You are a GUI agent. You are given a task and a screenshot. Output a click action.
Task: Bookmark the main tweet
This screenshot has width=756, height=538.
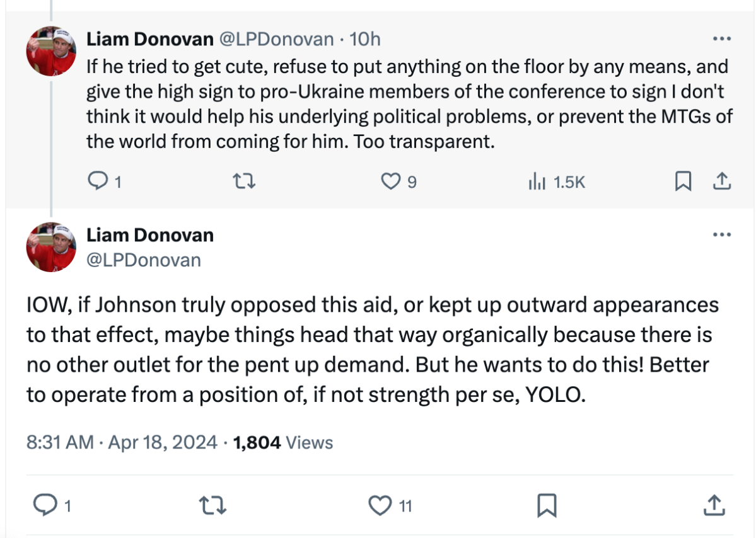click(x=546, y=505)
